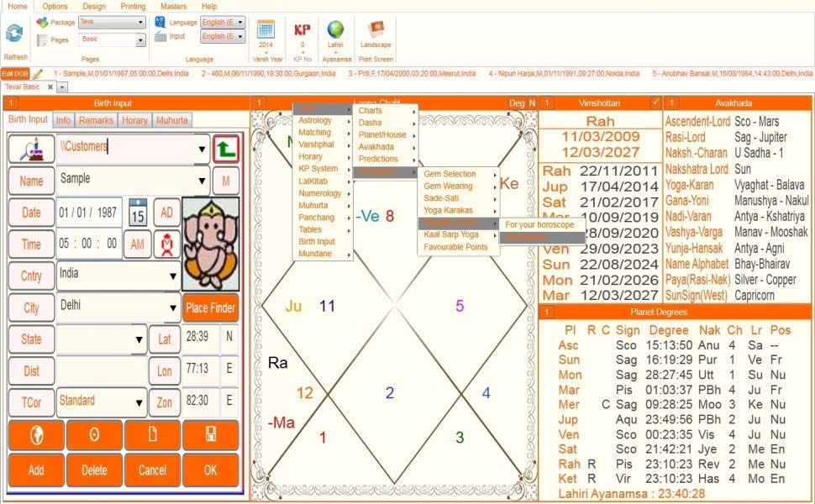Toggle latitude direction N
Viewport: 815px width, 504px height.
(x=229, y=337)
